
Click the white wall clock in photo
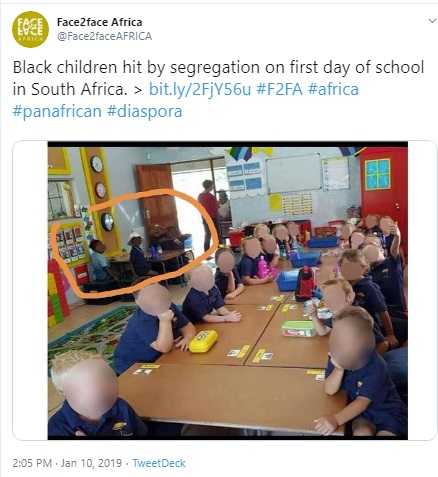[x=97, y=164]
